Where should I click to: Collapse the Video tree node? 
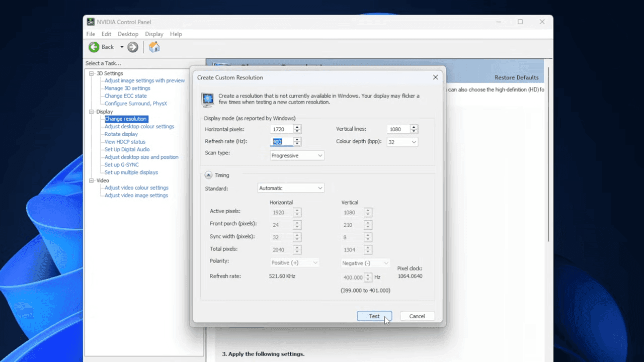(x=92, y=180)
